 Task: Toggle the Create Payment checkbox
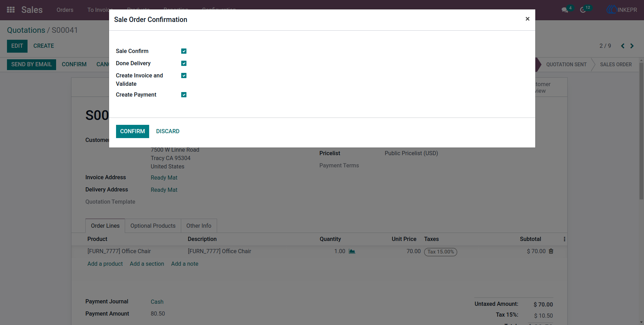click(x=184, y=95)
